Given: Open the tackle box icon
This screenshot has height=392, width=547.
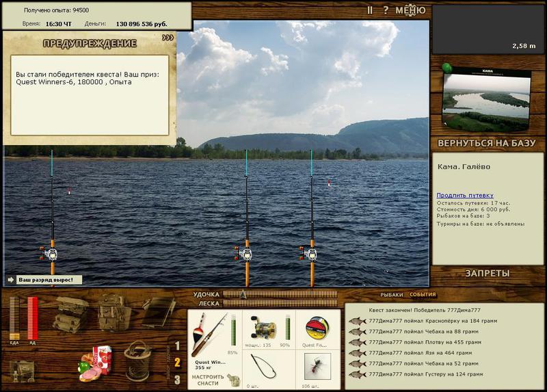Looking at the screenshot, I should pyautogui.click(x=70, y=314).
